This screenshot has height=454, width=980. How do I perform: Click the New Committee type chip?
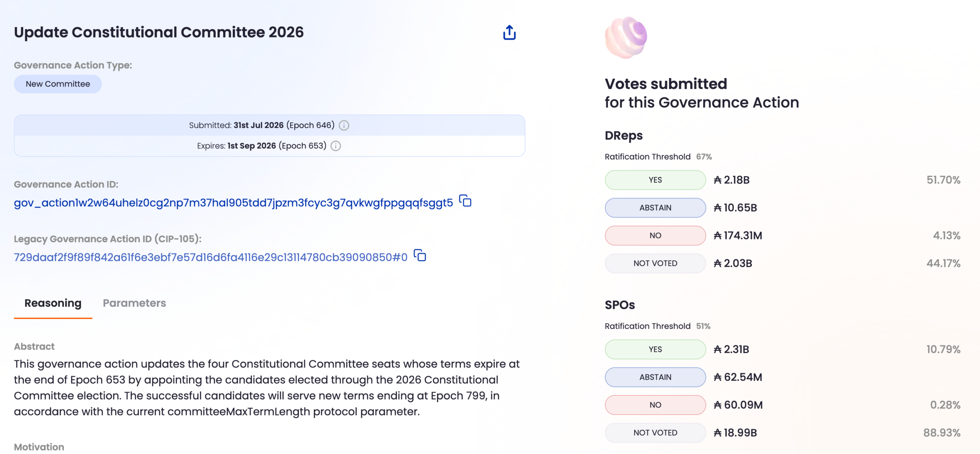58,84
